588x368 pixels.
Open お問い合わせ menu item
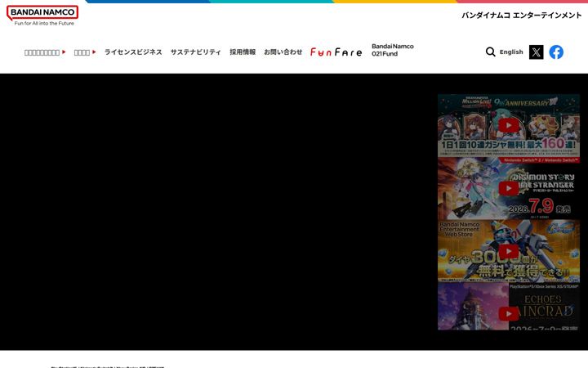pos(283,52)
